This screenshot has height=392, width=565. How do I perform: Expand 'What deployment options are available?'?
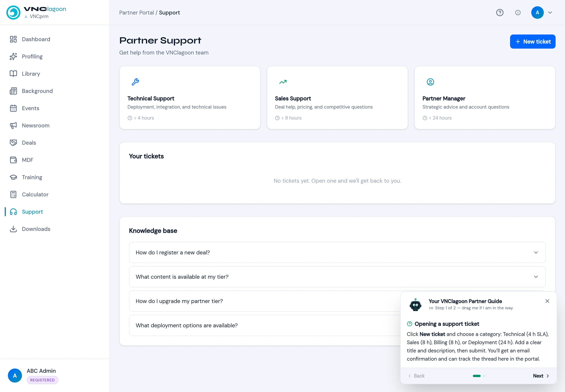click(x=265, y=325)
